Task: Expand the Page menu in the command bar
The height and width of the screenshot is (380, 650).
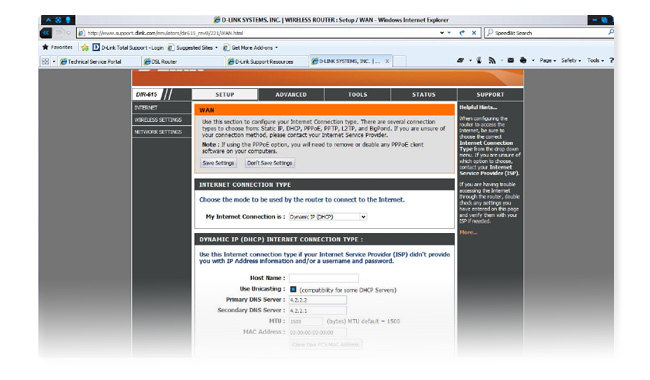Action: click(x=548, y=61)
